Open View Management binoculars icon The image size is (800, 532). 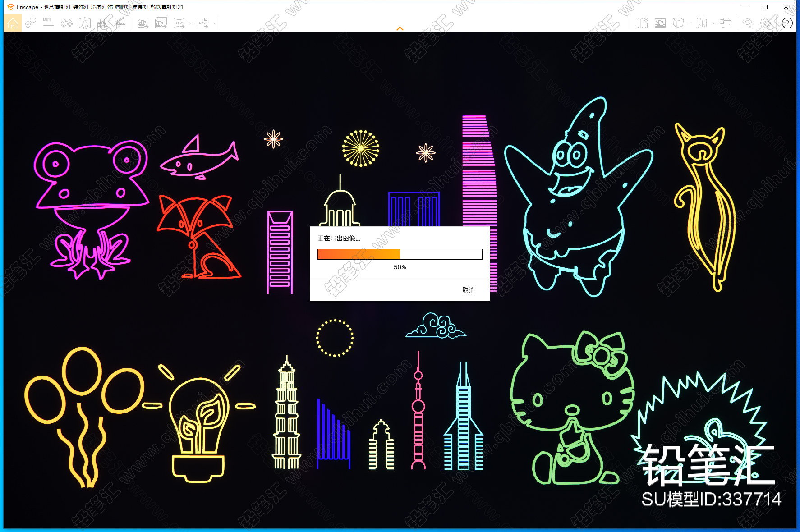67,23
